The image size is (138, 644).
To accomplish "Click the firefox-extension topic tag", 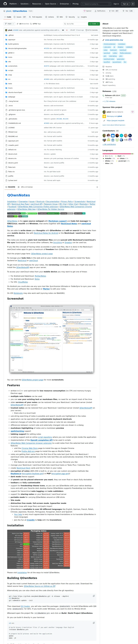I will point(125,53).
